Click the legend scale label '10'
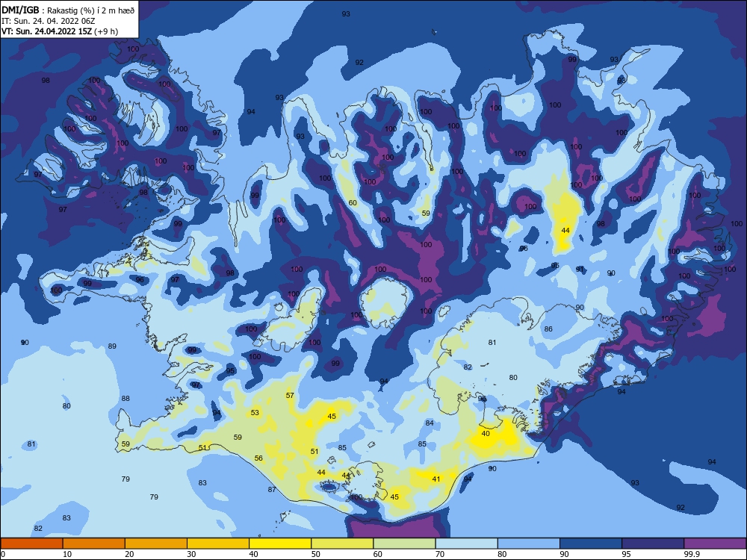 click(67, 554)
